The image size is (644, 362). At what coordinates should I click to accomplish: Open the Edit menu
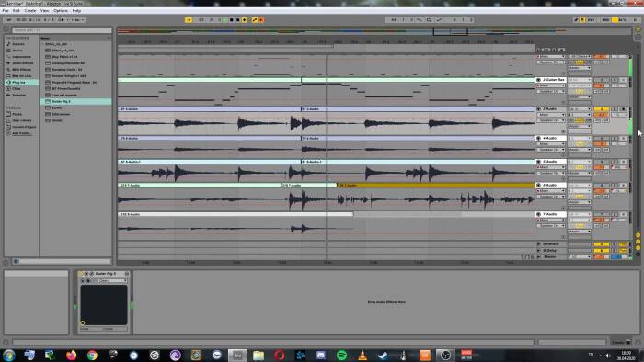coord(17,11)
